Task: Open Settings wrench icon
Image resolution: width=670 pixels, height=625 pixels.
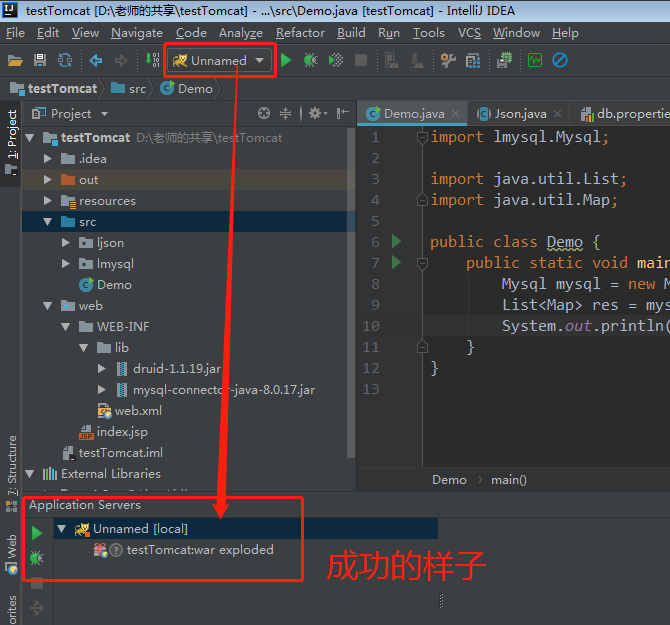Action: point(448,60)
